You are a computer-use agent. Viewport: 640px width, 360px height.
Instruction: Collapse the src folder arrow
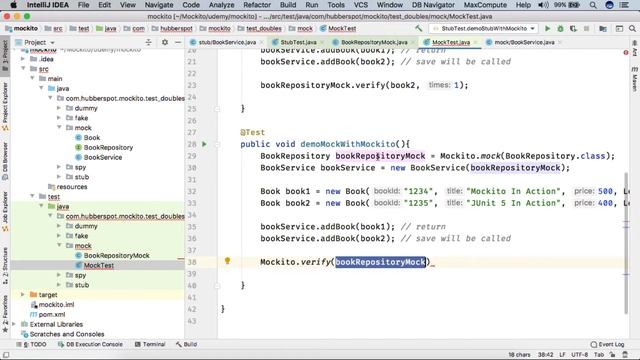[x=23, y=69]
